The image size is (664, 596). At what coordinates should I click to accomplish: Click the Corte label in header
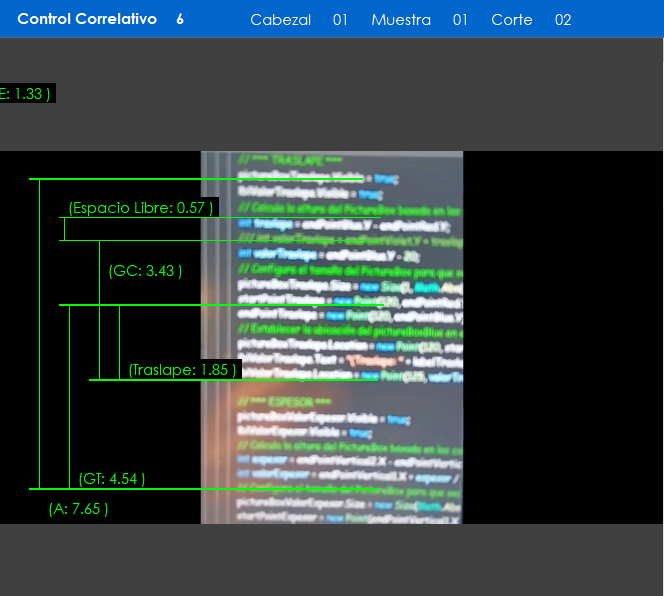point(512,20)
